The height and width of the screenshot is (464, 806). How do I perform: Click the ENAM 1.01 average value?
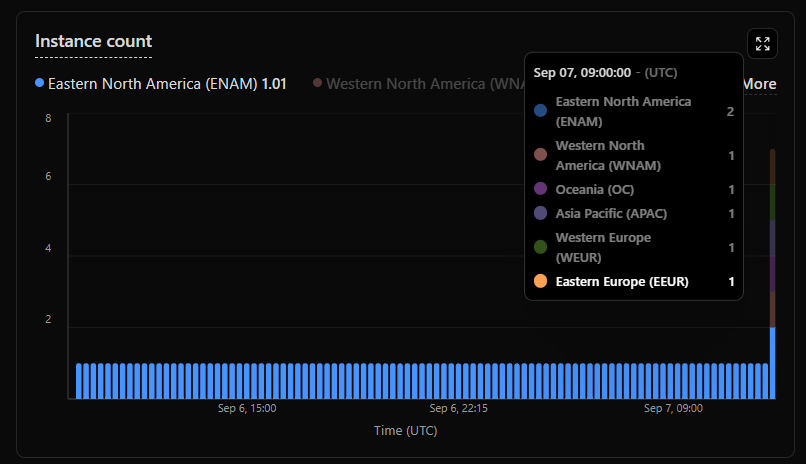(274, 84)
